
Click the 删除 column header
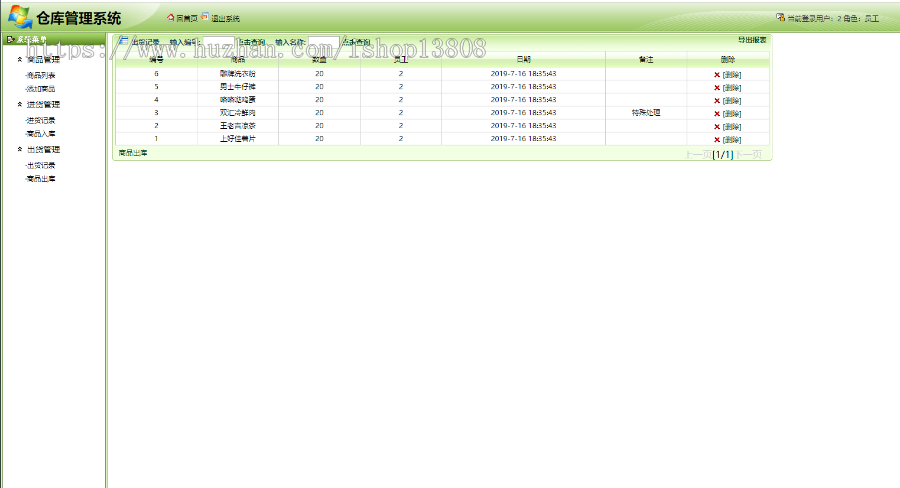click(728, 60)
